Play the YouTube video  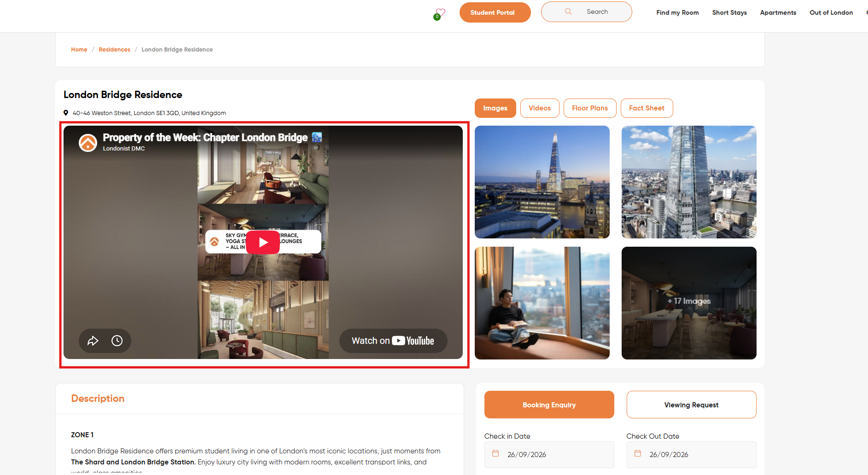263,242
